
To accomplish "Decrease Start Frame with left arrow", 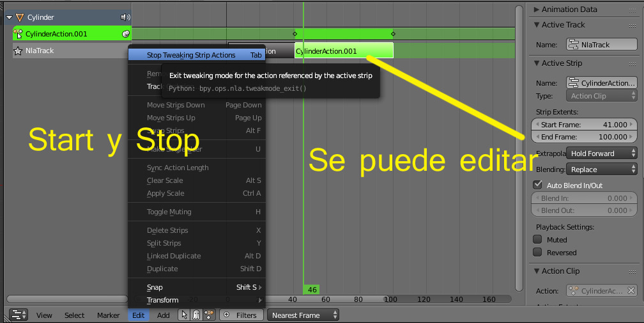I will (x=537, y=125).
